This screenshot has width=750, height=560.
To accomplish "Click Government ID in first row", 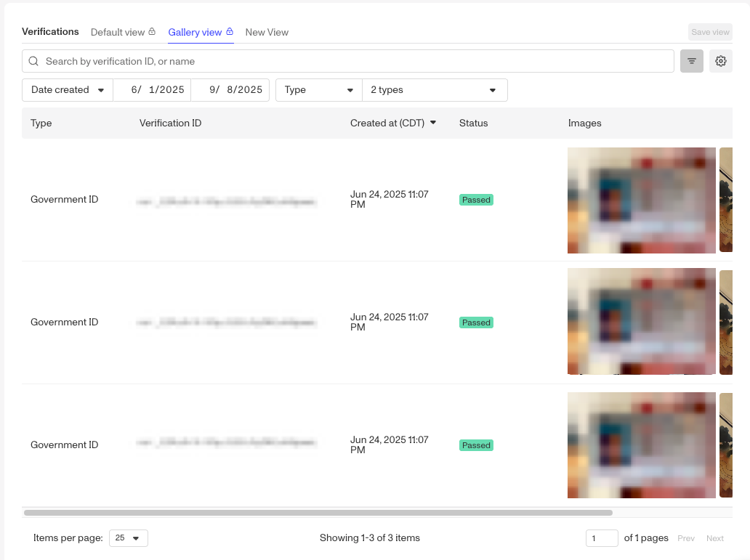I will click(x=64, y=200).
